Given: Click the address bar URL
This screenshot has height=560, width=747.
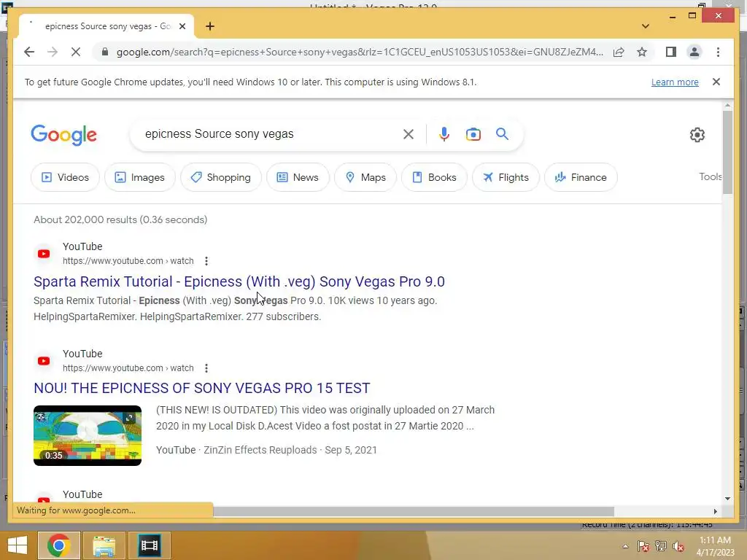Looking at the screenshot, I should point(360,52).
